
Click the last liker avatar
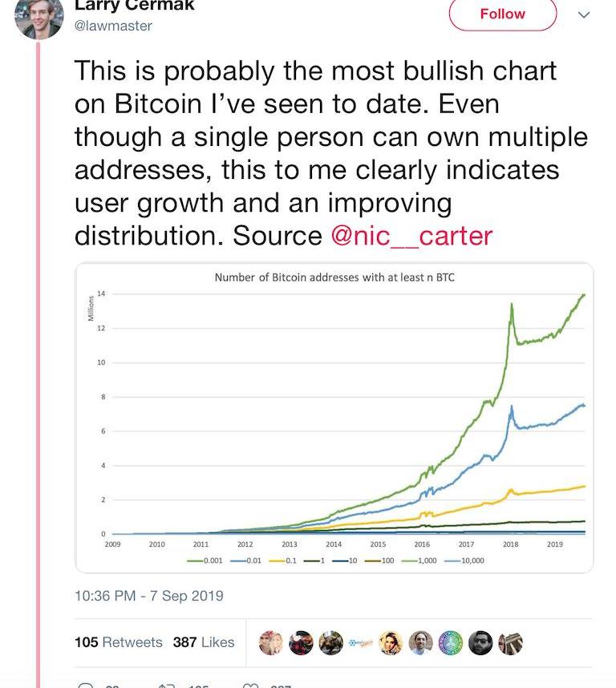tap(510, 643)
